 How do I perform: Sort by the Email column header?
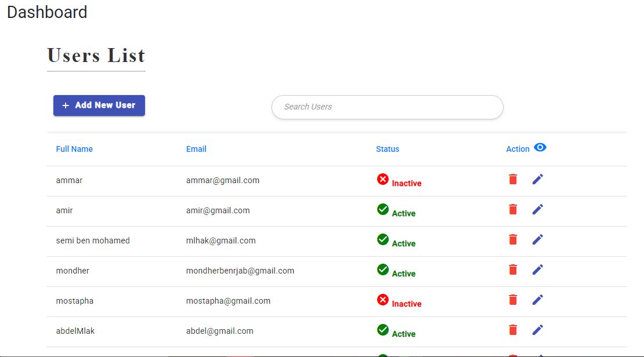click(196, 149)
